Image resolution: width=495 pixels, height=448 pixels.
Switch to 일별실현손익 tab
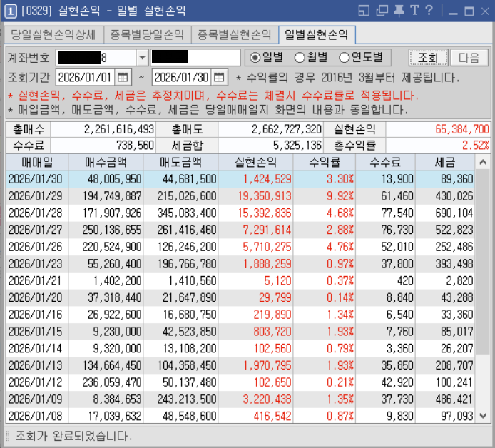coord(317,34)
